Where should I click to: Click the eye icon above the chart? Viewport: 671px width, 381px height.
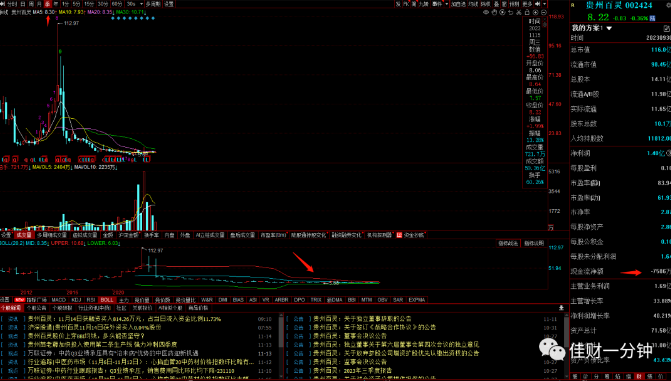coord(486,12)
